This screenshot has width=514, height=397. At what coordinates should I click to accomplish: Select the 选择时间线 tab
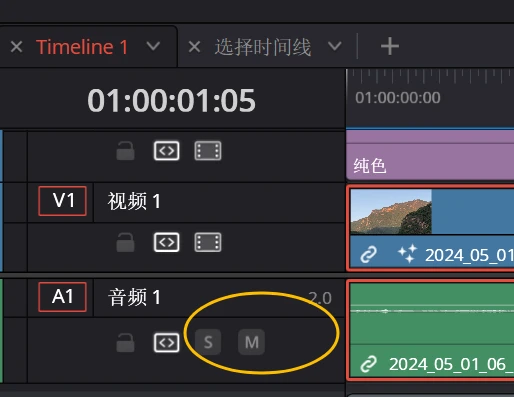point(263,47)
